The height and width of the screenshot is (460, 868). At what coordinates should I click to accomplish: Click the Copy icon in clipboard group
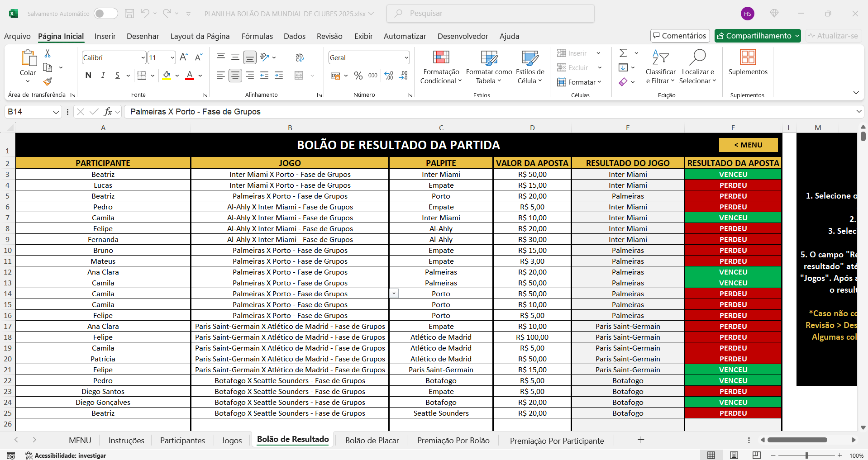48,67
